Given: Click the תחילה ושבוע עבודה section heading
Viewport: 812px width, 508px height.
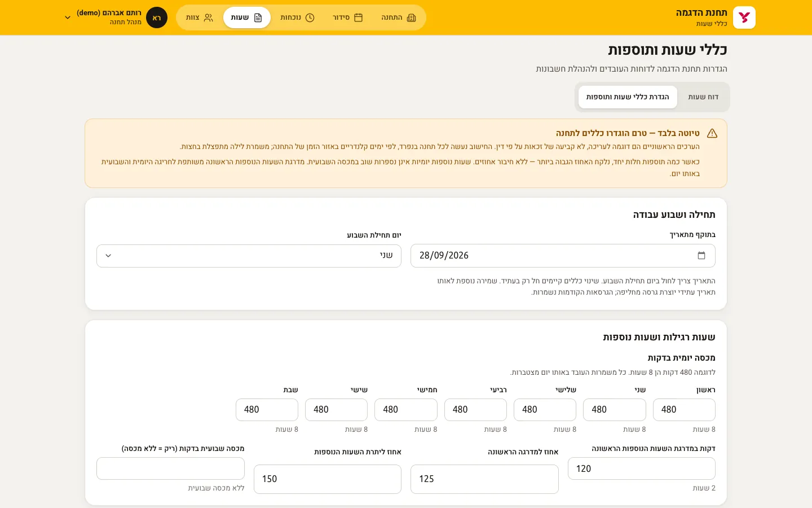Looking at the screenshot, I should [x=674, y=214].
